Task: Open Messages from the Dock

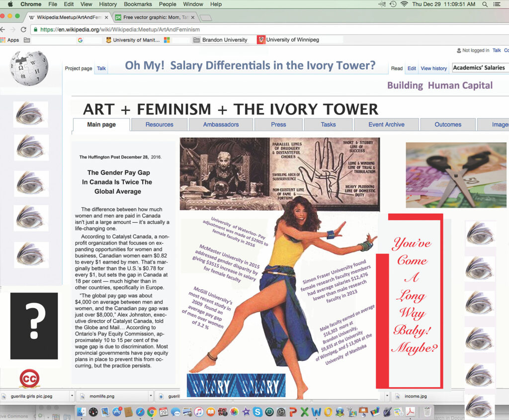Action: pyautogui.click(x=175, y=412)
